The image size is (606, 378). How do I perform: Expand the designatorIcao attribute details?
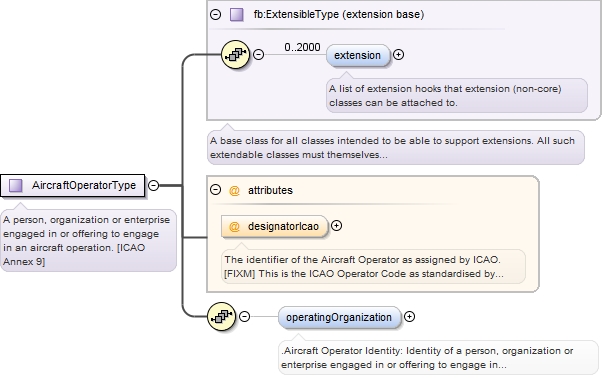337,226
